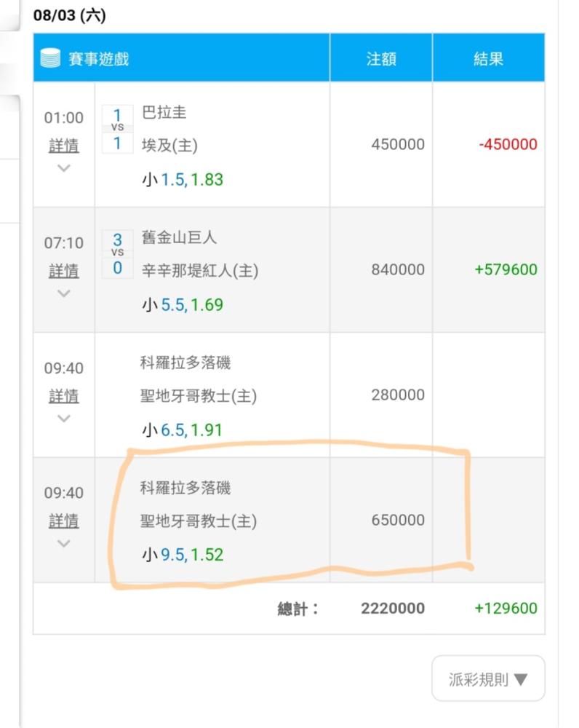Open 詳情 link for 01:00 match
This screenshot has width=579, height=728.
tap(64, 146)
